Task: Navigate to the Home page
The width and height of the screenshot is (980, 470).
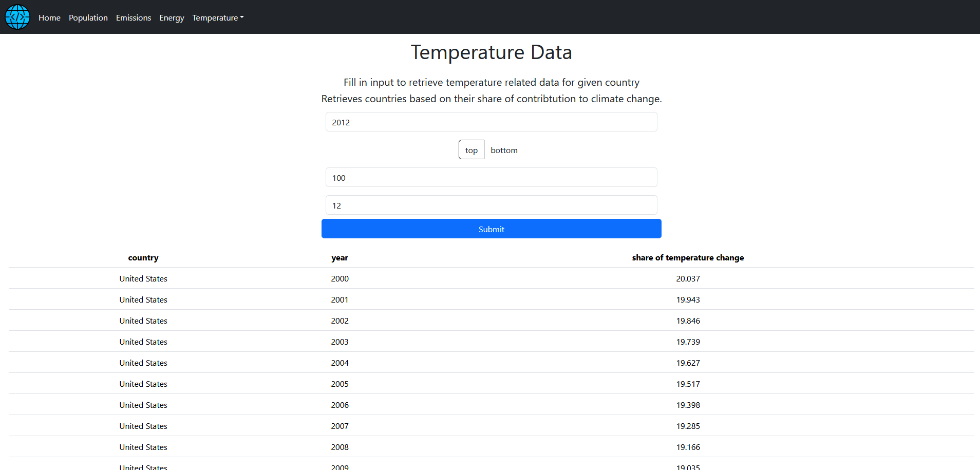Action: tap(49, 17)
